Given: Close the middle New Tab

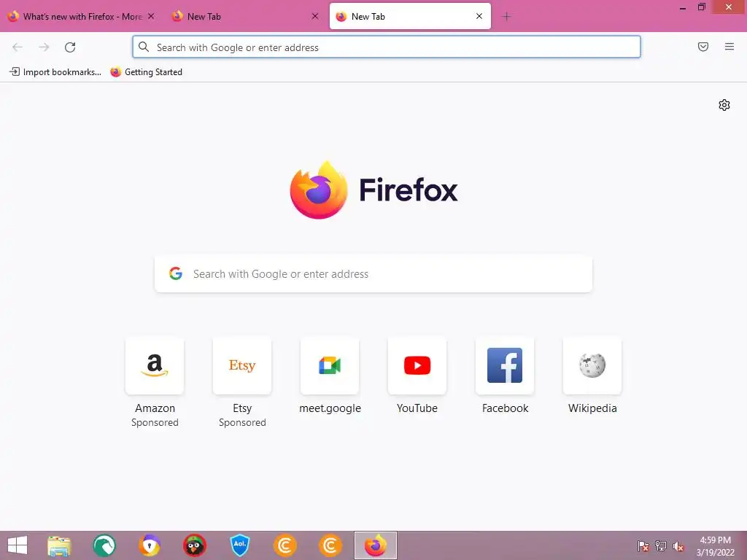Looking at the screenshot, I should 315,16.
